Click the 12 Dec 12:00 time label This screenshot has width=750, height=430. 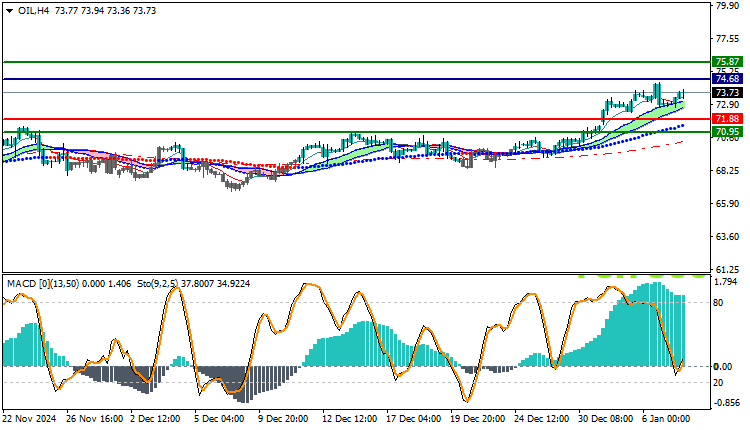pyautogui.click(x=350, y=419)
